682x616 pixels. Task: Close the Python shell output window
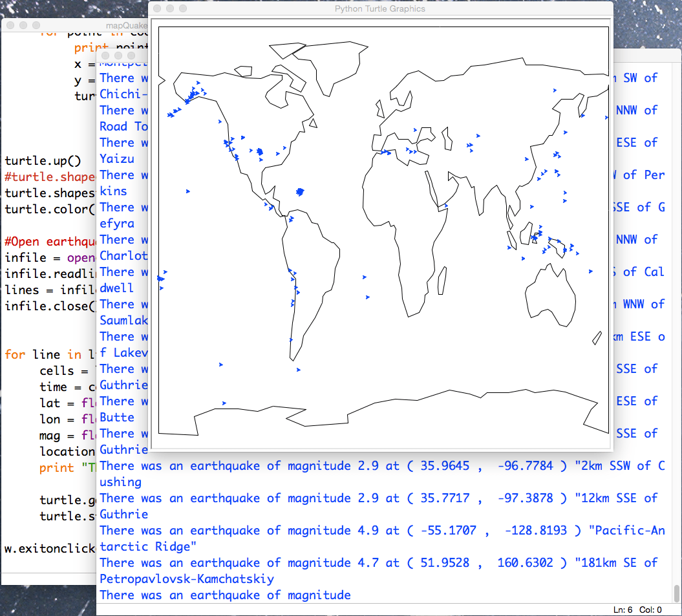[x=105, y=56]
